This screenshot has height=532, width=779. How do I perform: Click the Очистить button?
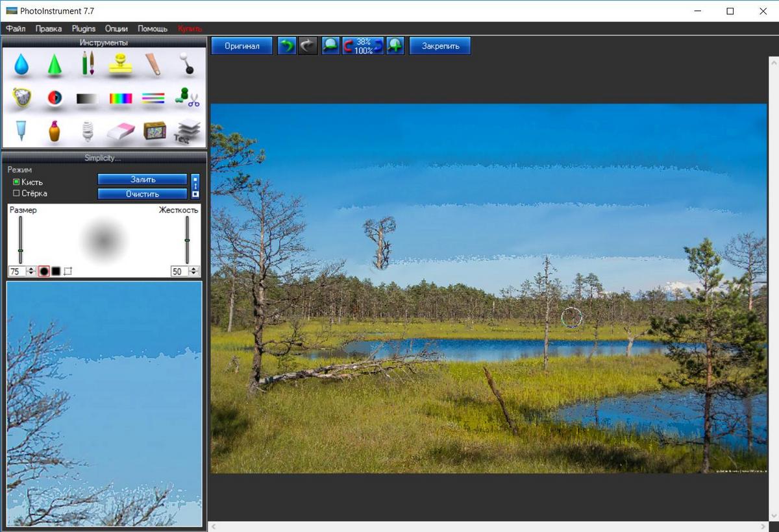pos(142,194)
